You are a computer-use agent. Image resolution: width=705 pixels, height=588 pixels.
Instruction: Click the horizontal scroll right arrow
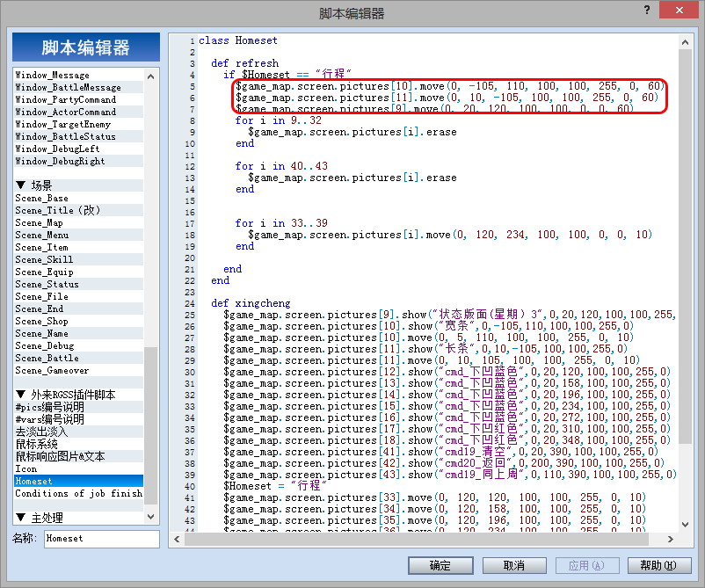pos(671,539)
